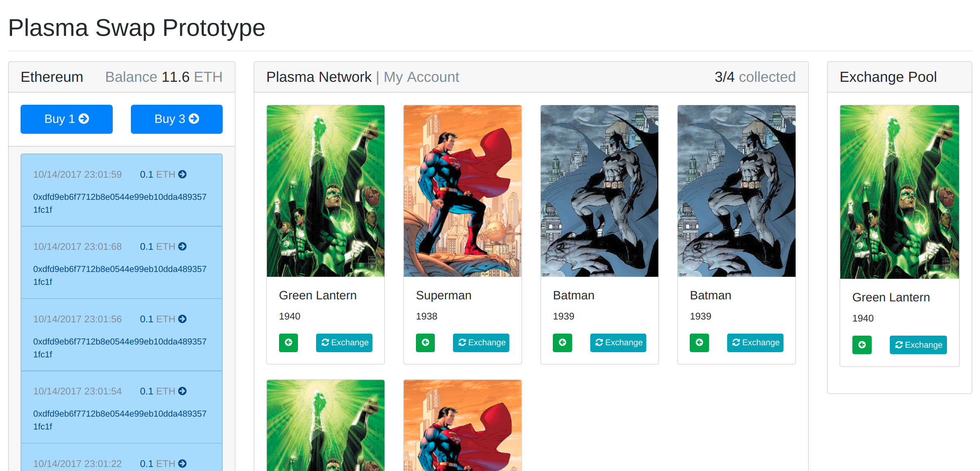Exchange the first Batman 1939 card

(618, 342)
